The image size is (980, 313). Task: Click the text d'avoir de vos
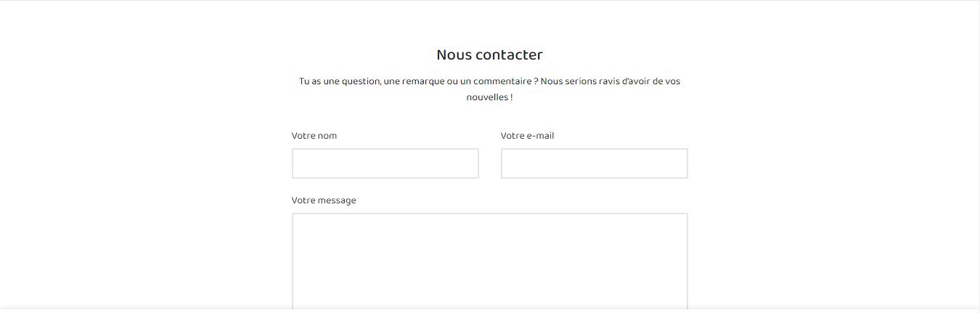pos(651,81)
